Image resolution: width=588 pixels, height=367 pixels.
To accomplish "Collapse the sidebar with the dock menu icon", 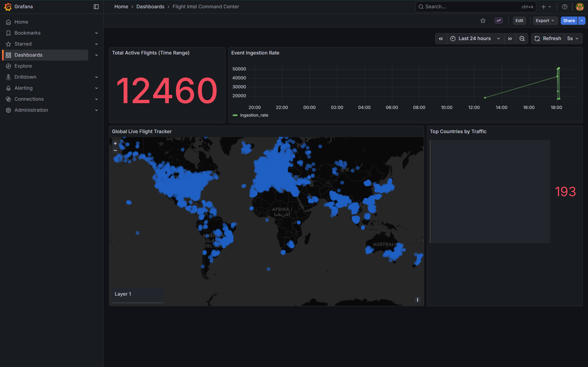I will point(96,7).
